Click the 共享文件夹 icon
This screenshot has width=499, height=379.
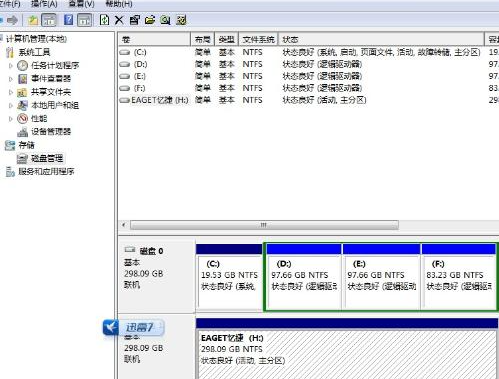22,92
